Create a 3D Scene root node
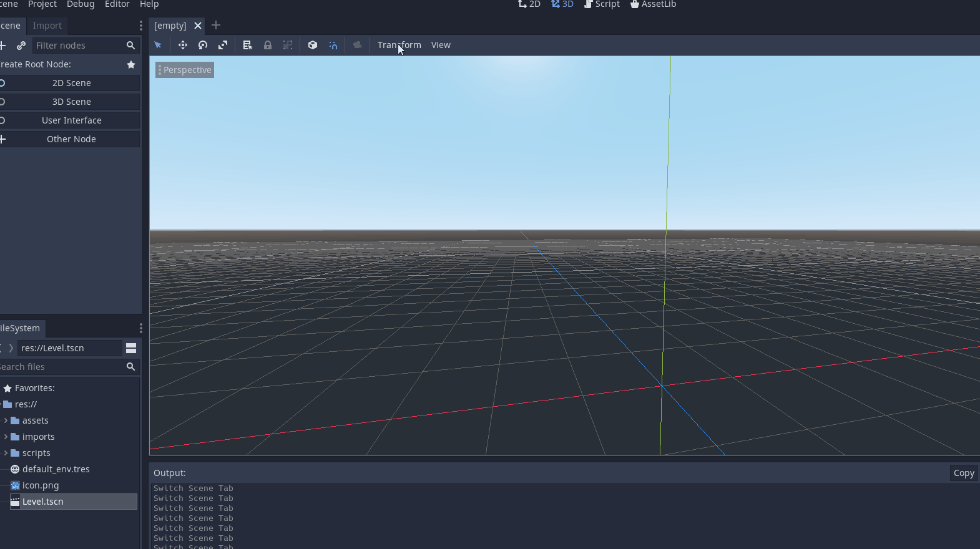 pyautogui.click(x=71, y=102)
